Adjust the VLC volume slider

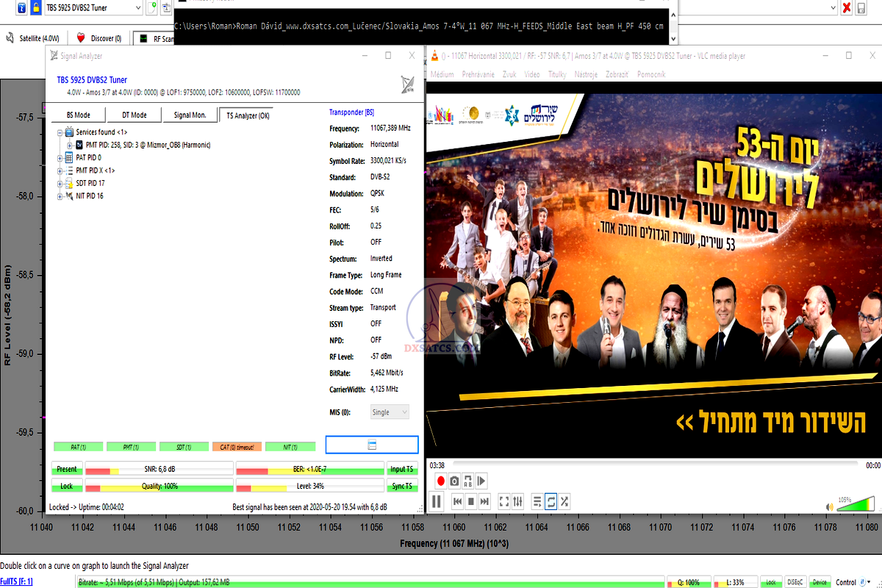856,505
